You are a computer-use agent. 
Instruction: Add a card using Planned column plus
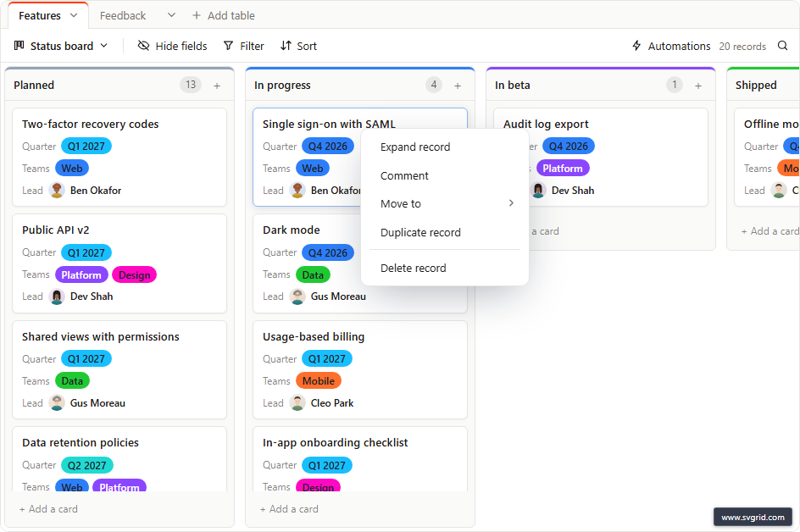[x=217, y=86]
